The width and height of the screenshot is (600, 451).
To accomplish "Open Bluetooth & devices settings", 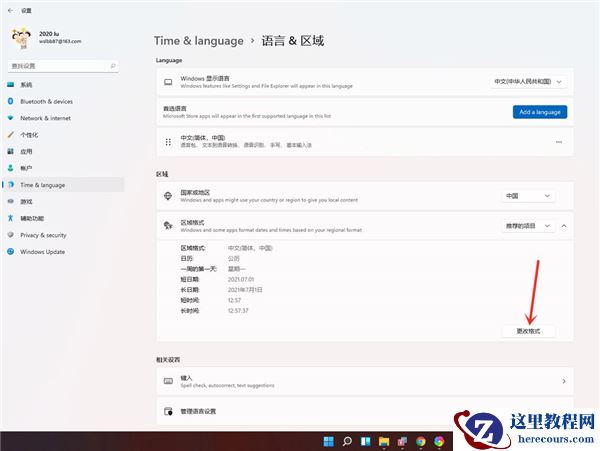I will (63, 101).
